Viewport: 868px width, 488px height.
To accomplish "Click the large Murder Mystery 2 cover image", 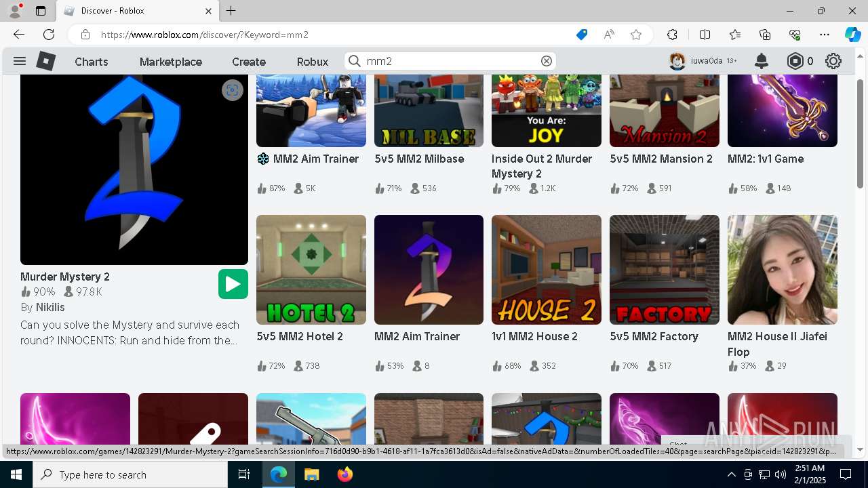I will click(134, 169).
